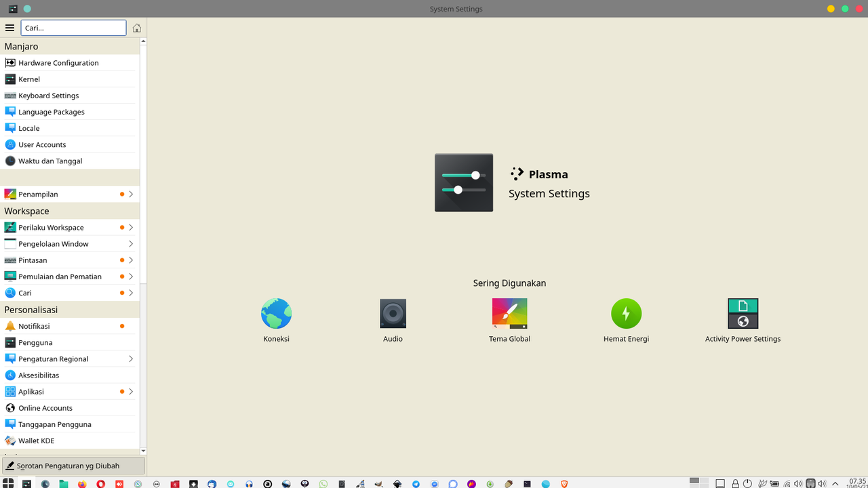868x488 pixels.
Task: Open Pengaturan Regional
Action: pyautogui.click(x=70, y=359)
